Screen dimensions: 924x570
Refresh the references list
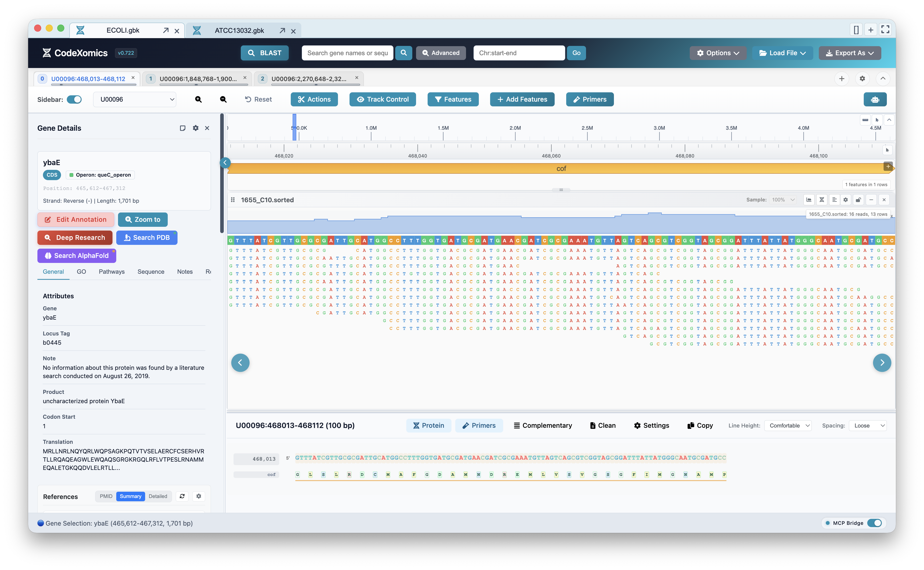182,496
